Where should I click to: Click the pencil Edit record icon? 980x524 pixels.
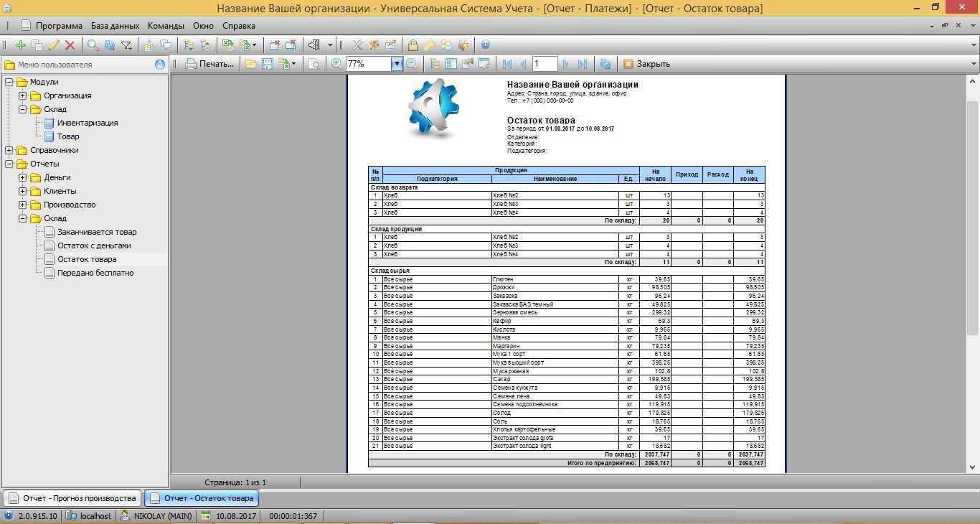[54, 45]
